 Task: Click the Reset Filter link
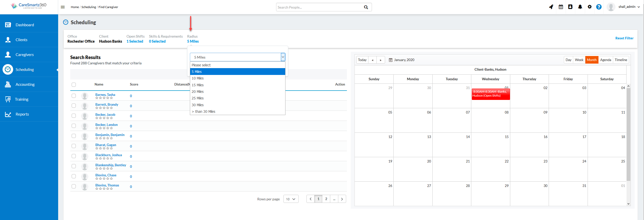click(x=624, y=38)
